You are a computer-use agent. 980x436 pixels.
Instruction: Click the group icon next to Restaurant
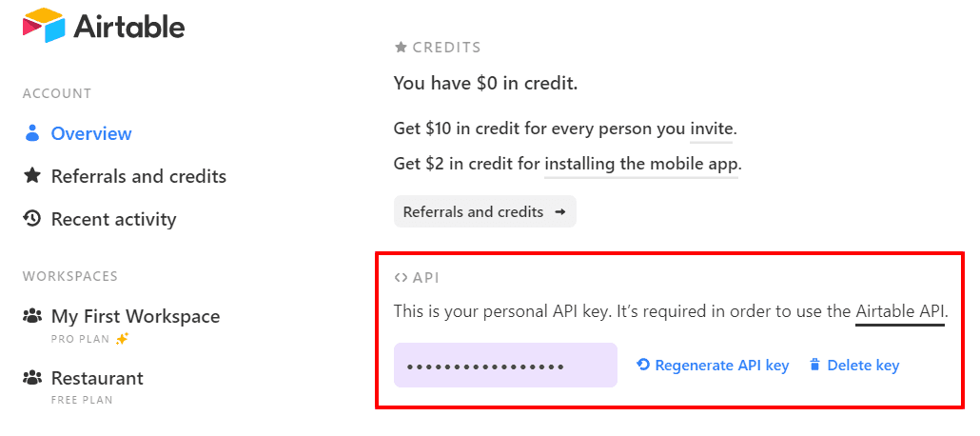(32, 378)
